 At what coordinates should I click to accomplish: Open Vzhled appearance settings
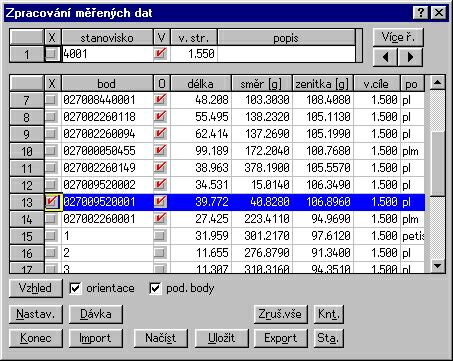point(35,288)
